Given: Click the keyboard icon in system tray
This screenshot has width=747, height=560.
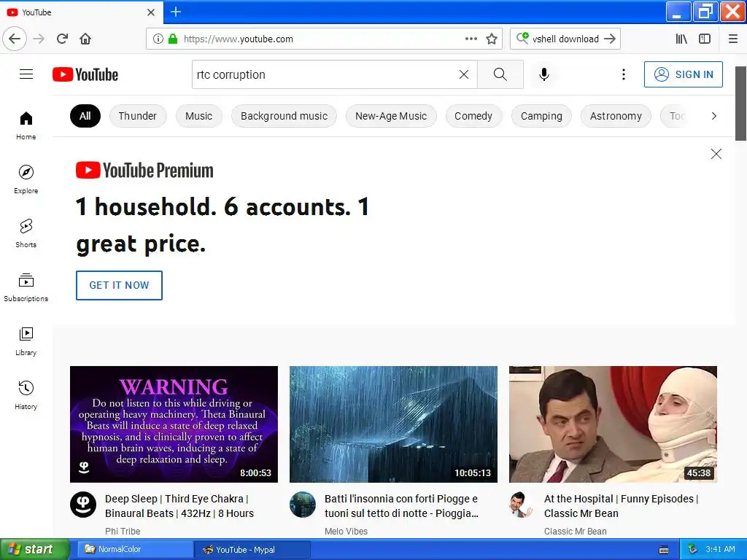Looking at the screenshot, I should click(x=664, y=550).
